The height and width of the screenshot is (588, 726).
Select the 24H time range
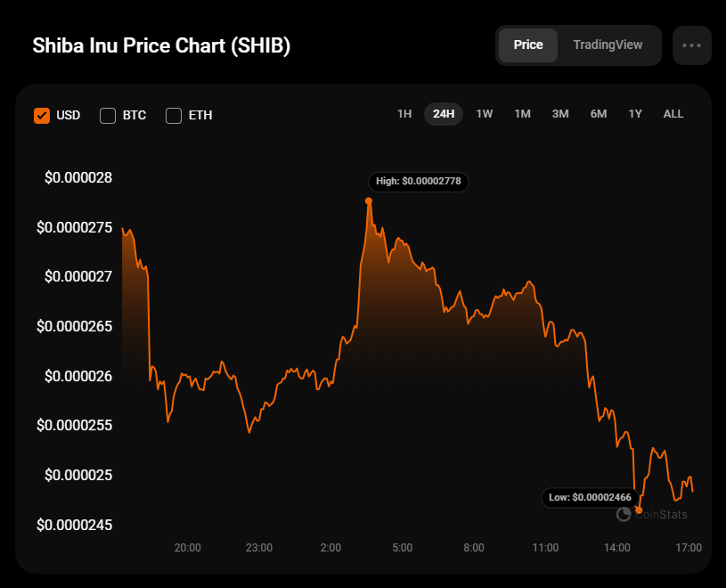444,114
